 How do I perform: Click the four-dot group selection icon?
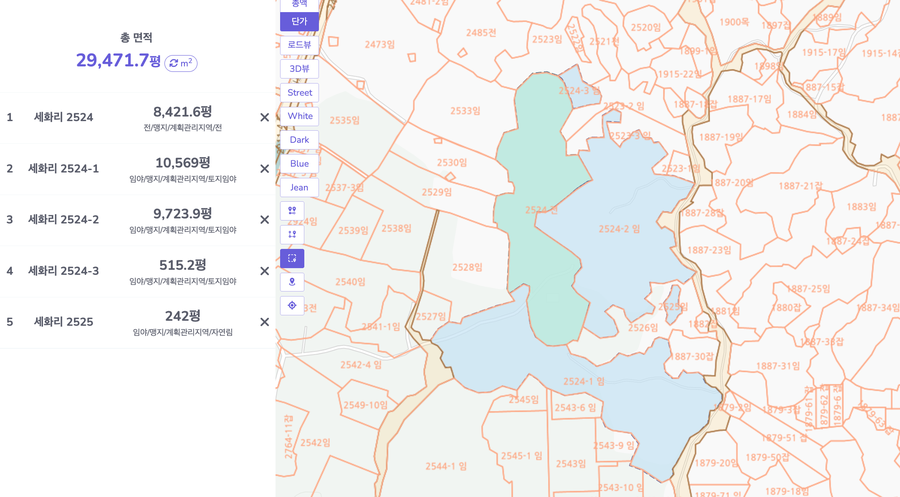pyautogui.click(x=292, y=211)
